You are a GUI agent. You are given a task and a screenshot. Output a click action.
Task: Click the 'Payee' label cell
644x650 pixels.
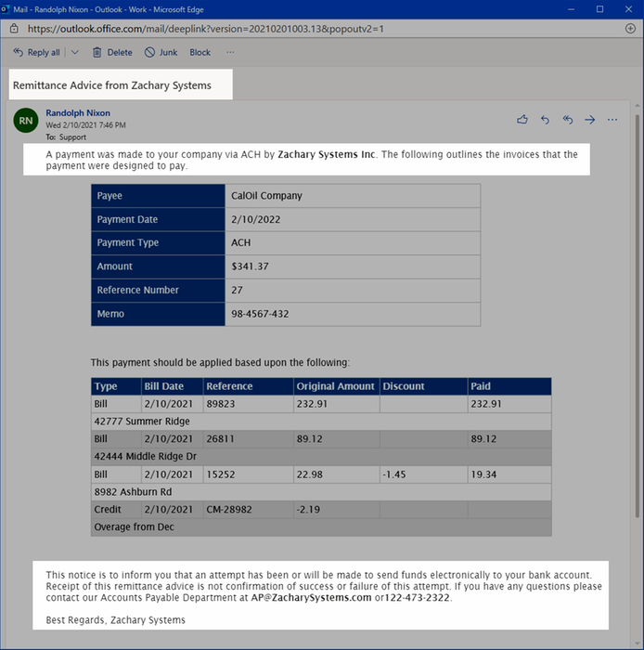pos(158,196)
